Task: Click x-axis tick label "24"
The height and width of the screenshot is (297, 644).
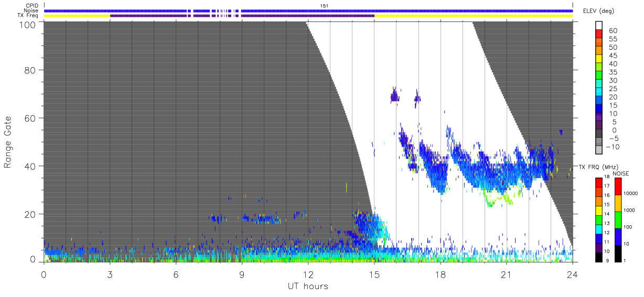Action: [x=572, y=274]
